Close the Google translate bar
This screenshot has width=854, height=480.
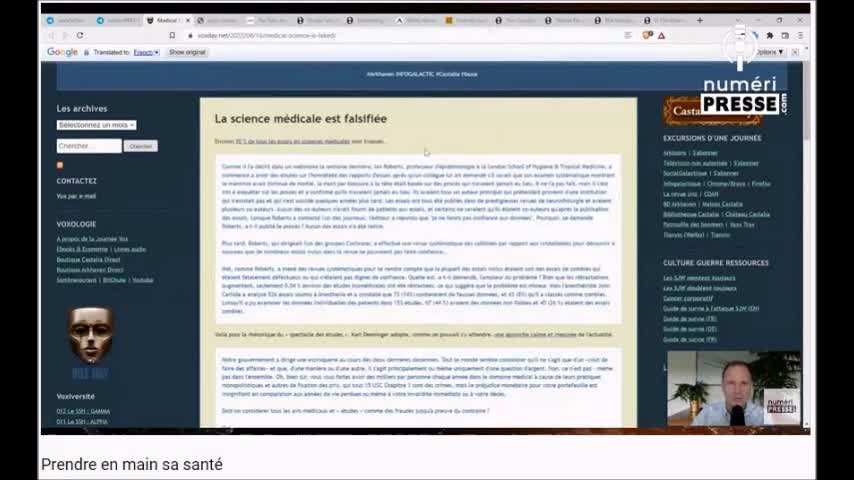(795, 52)
